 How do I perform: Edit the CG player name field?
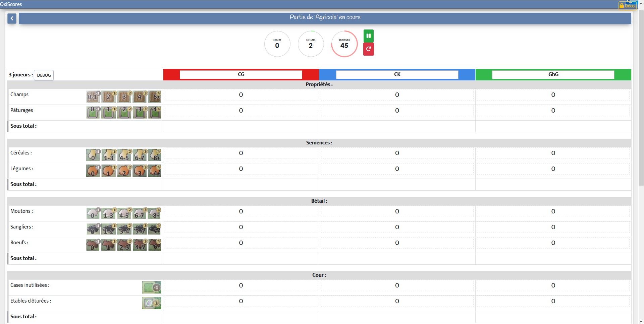point(241,74)
